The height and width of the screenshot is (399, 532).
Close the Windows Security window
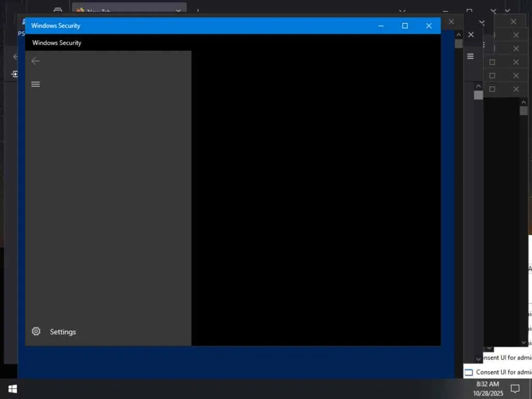click(x=429, y=26)
